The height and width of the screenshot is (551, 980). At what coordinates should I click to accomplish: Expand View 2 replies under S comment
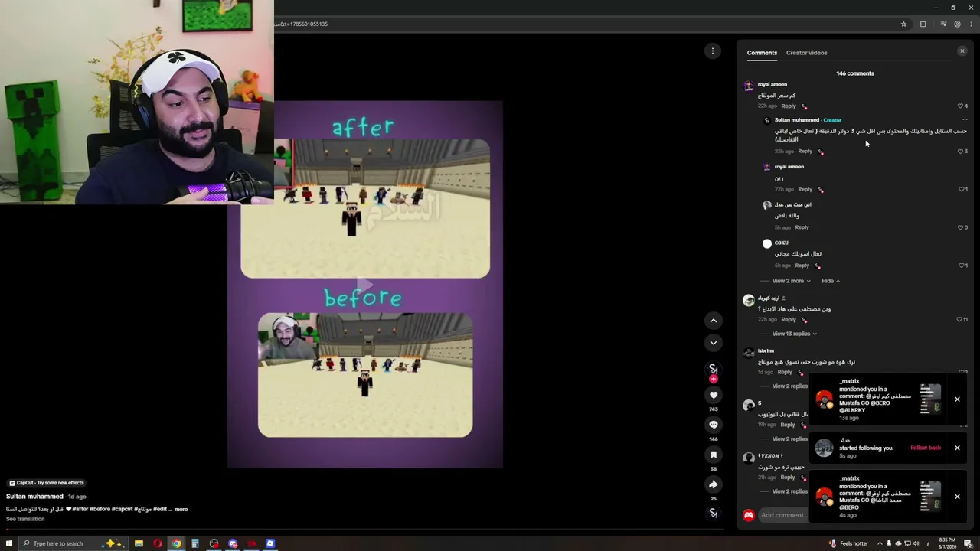[789, 439]
